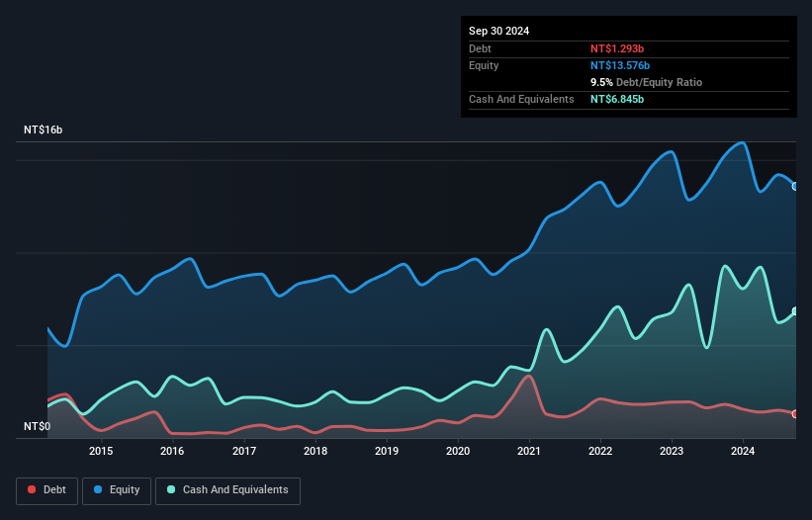Click the 2016 x-axis label
The width and height of the screenshot is (812, 520).
[x=172, y=451]
